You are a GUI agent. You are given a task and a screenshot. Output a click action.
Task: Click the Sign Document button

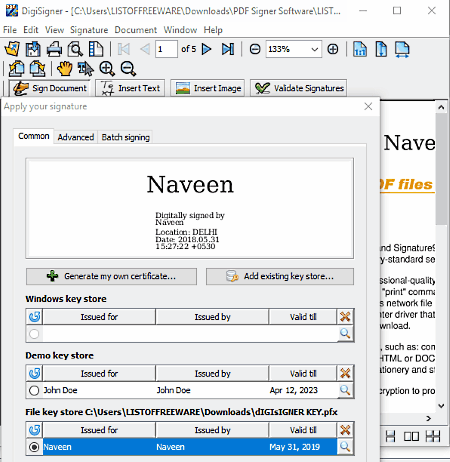(49, 88)
